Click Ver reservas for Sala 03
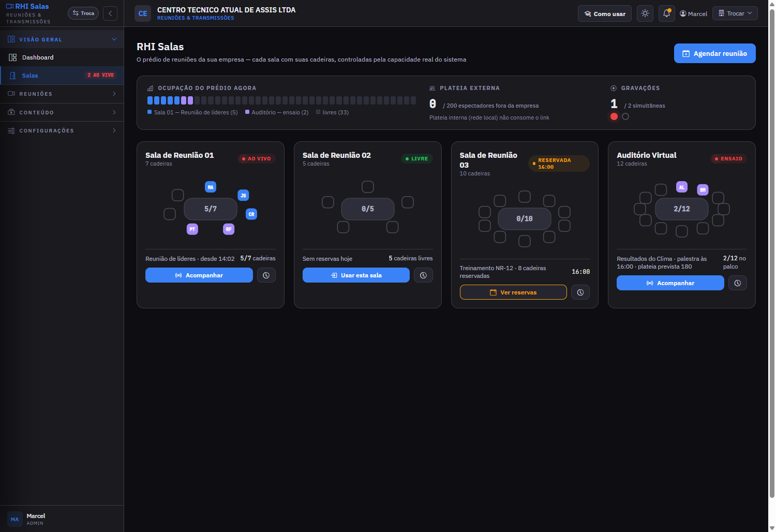 (513, 292)
